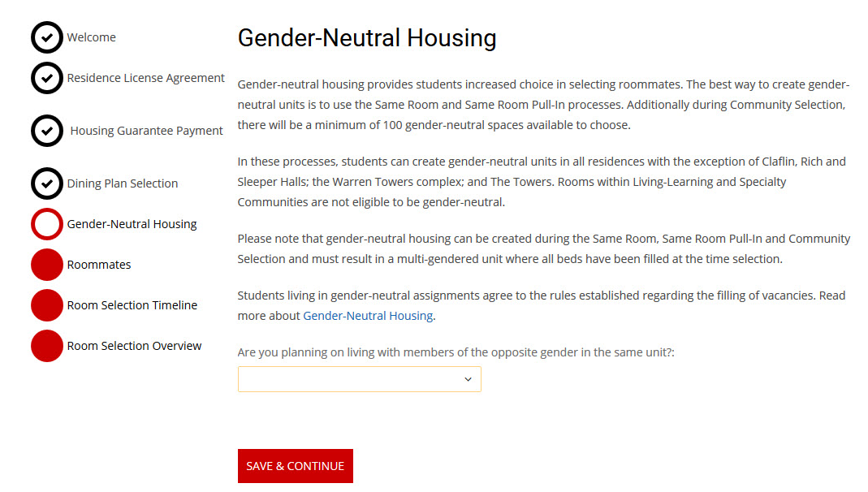Click the Room Selection Timeline step circle
Screen dimensions: 868x492
[47, 305]
